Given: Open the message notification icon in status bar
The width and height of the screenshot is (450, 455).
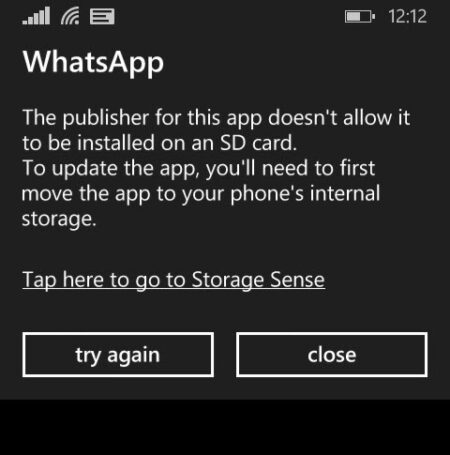Looking at the screenshot, I should pos(102,16).
